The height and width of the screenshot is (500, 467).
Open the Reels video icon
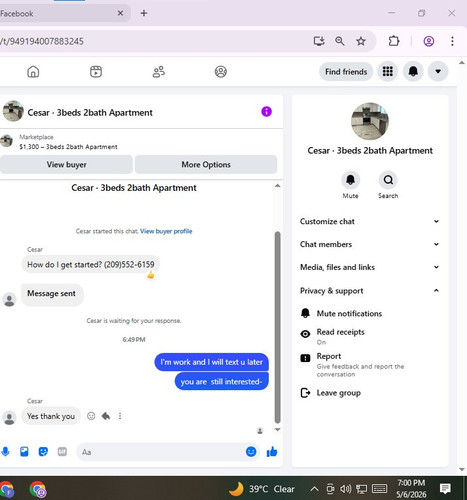click(x=96, y=72)
